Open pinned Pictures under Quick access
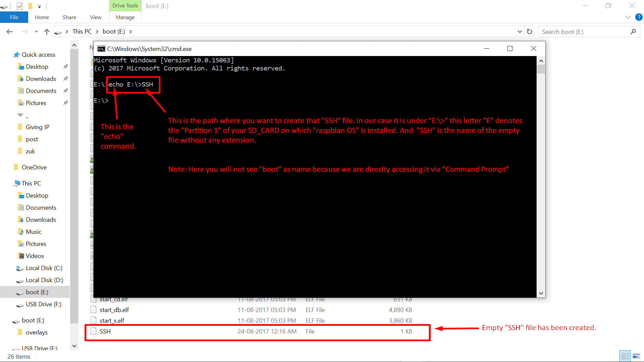This screenshot has width=644, height=362. pyautogui.click(x=36, y=103)
